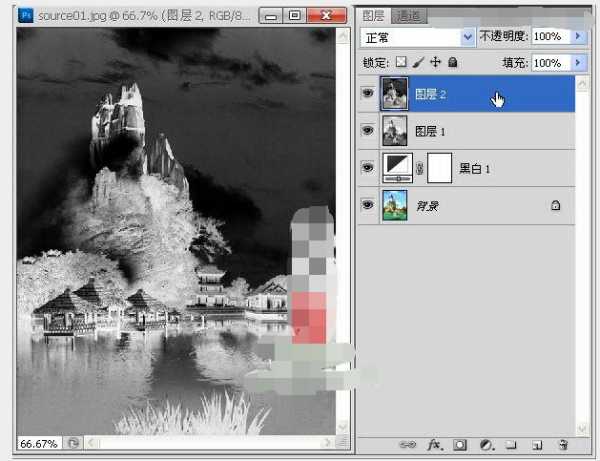Delete layer using the trash icon
The height and width of the screenshot is (461, 600).
pos(563,444)
